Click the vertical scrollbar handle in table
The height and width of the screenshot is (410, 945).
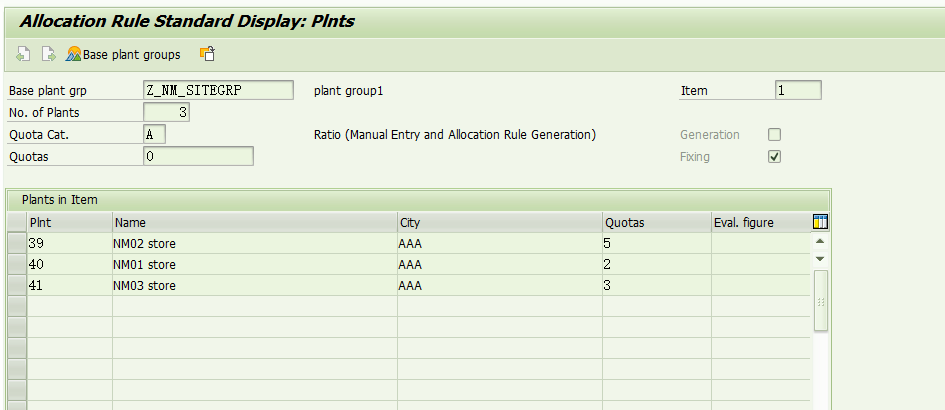[x=820, y=300]
